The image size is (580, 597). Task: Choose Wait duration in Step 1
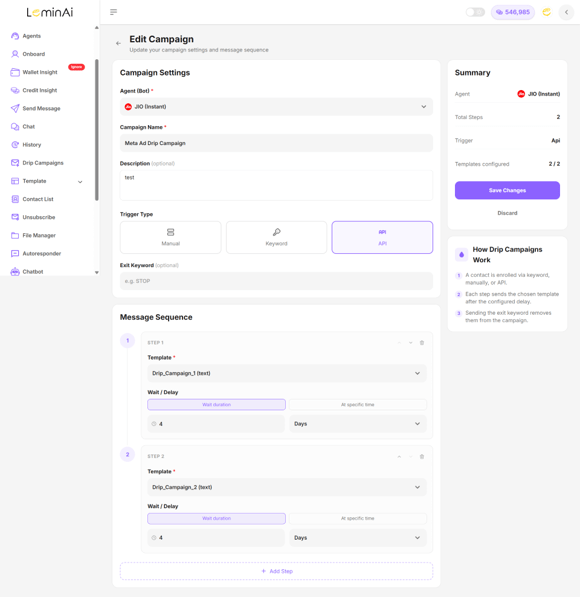coord(216,404)
